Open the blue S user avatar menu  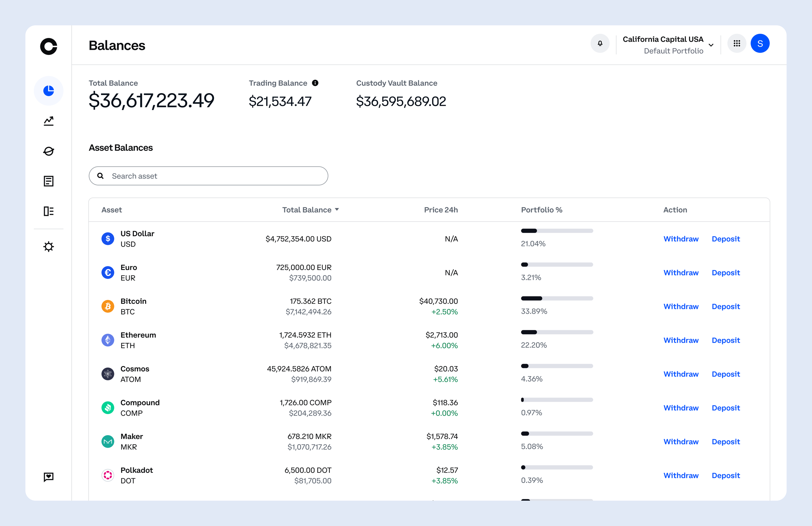760,43
